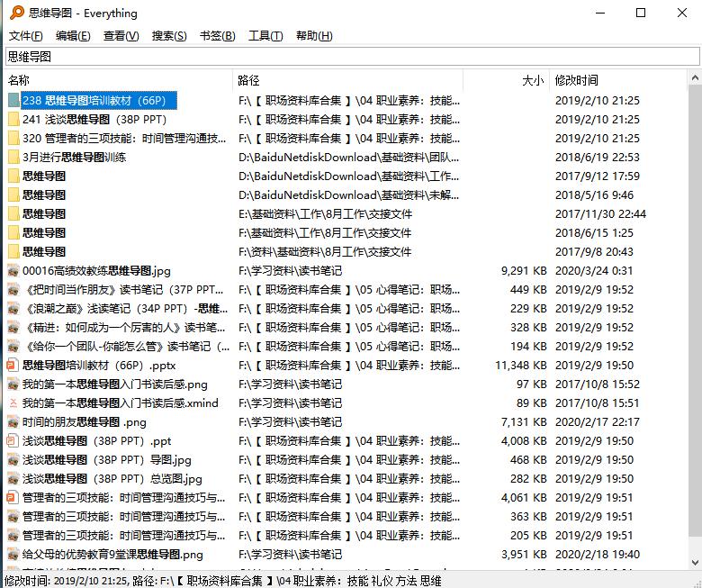Viewport: 702px width, 588px height.
Task: Click image icon of 管理者的三项技能 205 KB file
Action: [x=13, y=536]
